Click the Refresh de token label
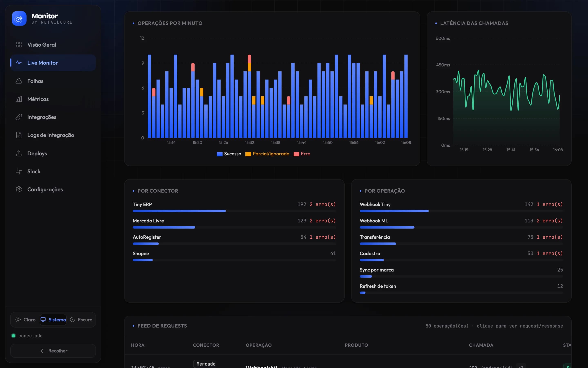Viewport: 588px width, 368px height. pyautogui.click(x=378, y=286)
